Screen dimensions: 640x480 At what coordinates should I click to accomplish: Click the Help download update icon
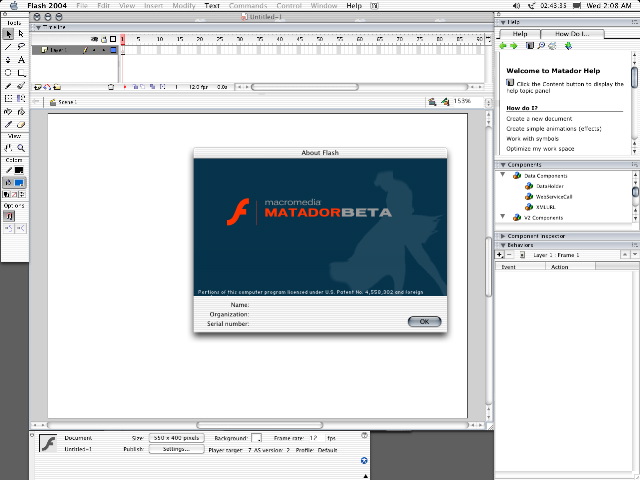(568, 46)
